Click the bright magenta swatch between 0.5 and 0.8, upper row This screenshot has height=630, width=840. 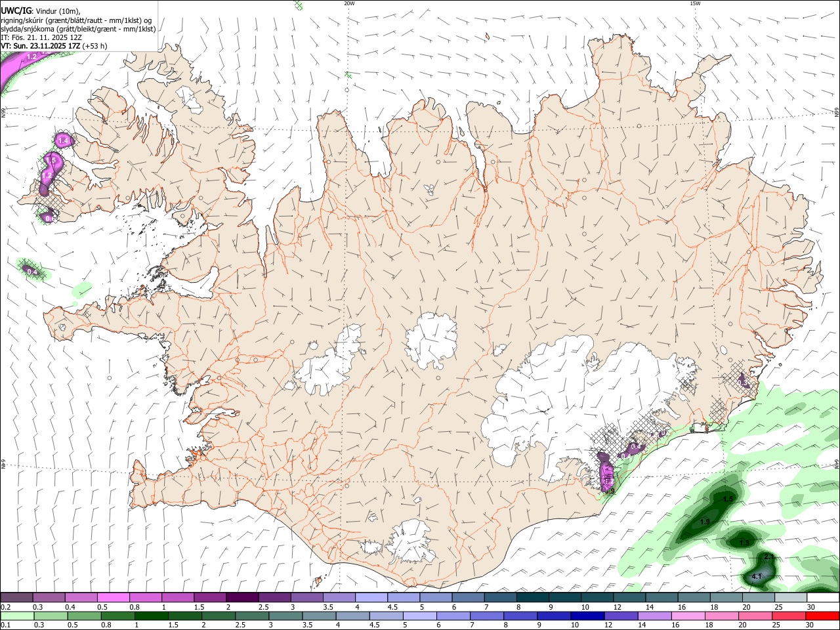(x=114, y=598)
